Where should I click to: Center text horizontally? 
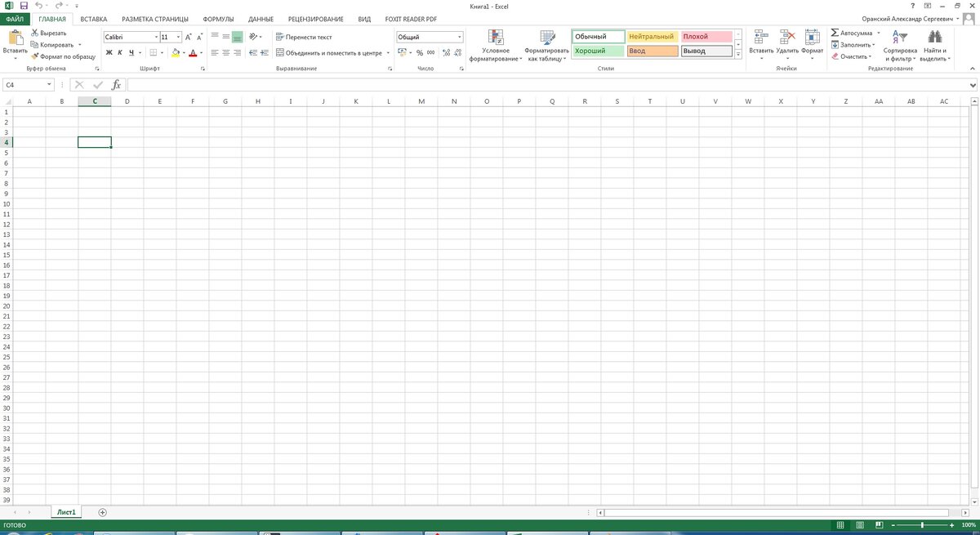pos(226,53)
